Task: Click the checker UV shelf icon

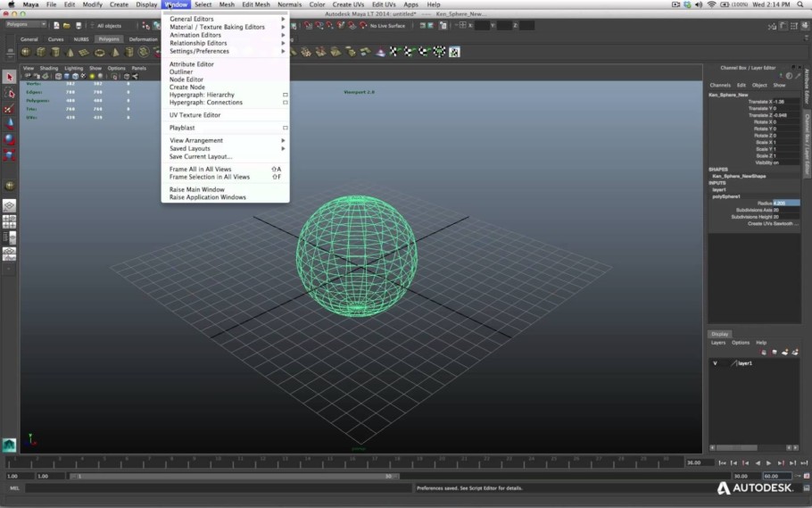Action: click(x=454, y=52)
